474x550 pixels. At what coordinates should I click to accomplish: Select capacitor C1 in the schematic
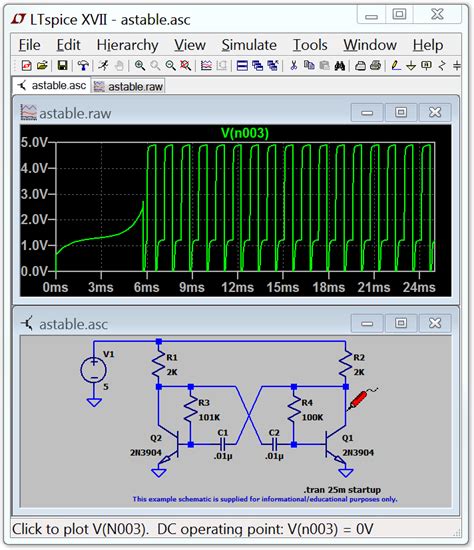coord(223,445)
